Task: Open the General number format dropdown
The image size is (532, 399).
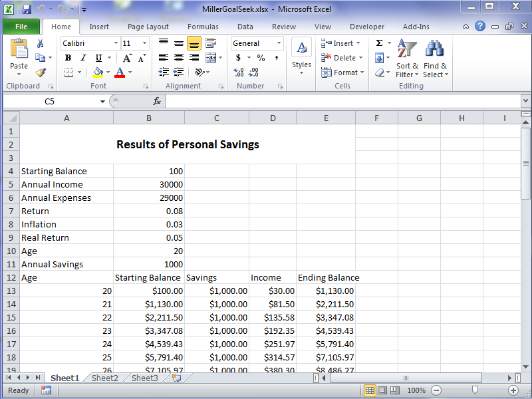Action: point(279,43)
